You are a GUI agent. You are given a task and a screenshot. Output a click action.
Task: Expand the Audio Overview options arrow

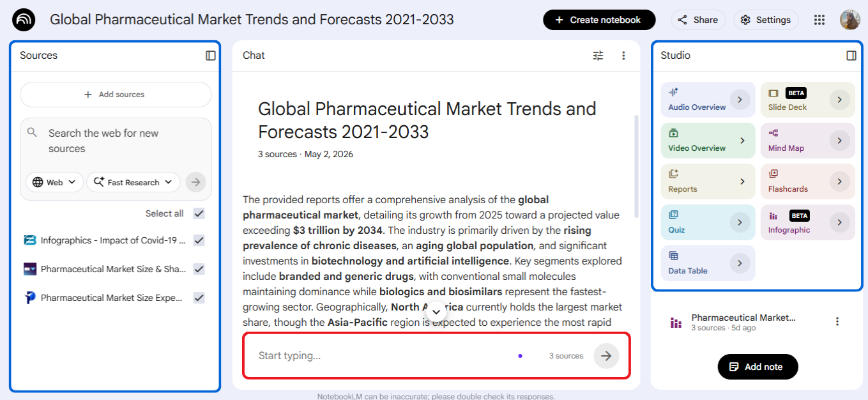740,100
